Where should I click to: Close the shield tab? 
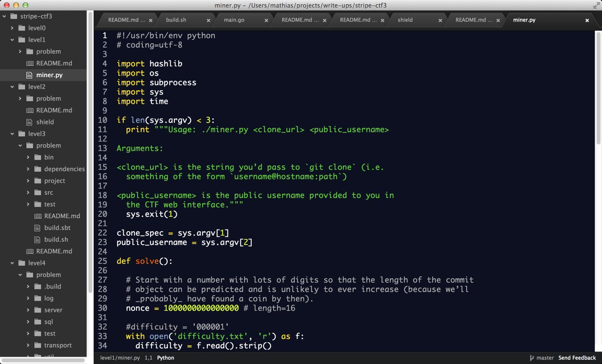pyautogui.click(x=440, y=20)
